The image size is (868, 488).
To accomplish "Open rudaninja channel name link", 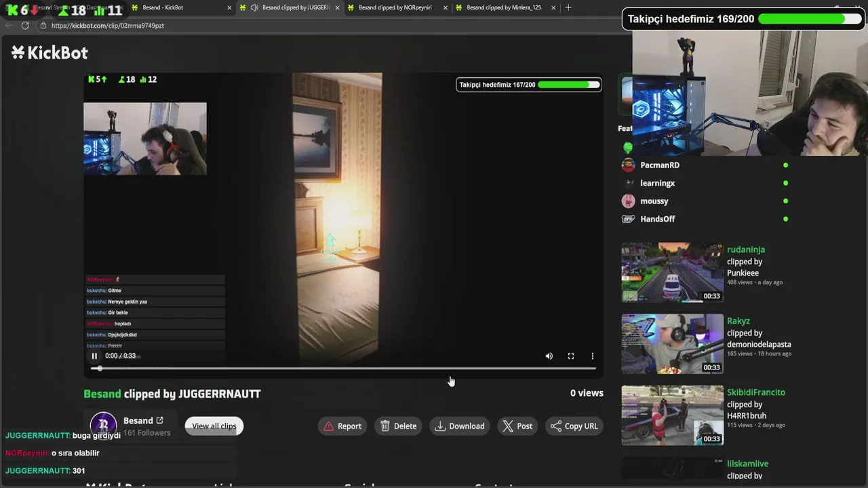I will pos(746,249).
